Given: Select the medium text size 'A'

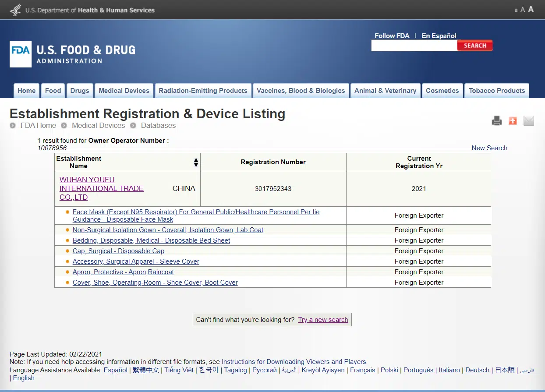Looking at the screenshot, I should point(523,10).
